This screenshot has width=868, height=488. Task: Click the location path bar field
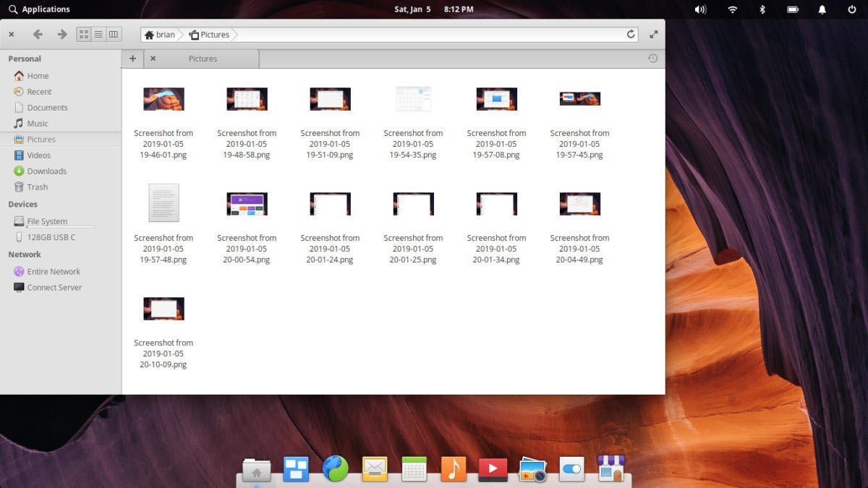389,35
